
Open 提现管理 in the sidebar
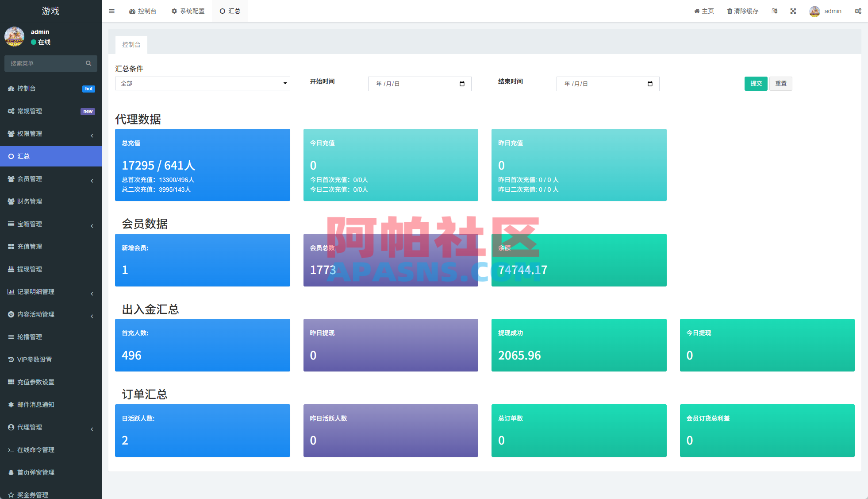tap(30, 269)
